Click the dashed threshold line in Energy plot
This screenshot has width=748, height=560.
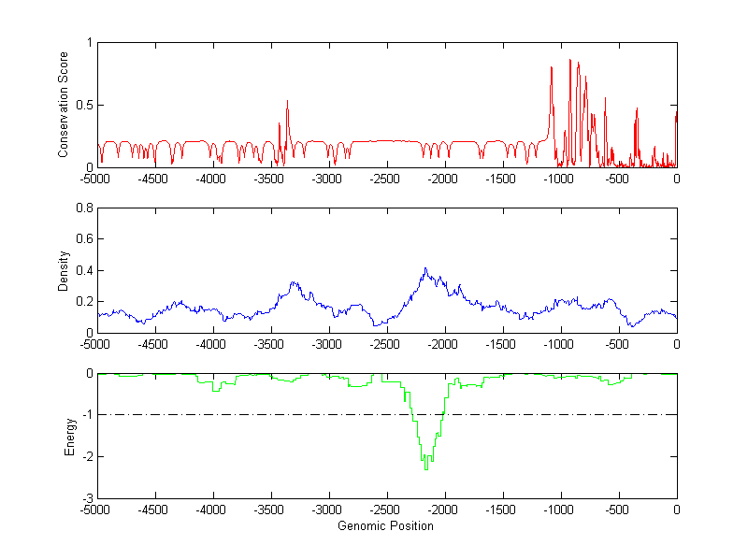tap(561, 414)
